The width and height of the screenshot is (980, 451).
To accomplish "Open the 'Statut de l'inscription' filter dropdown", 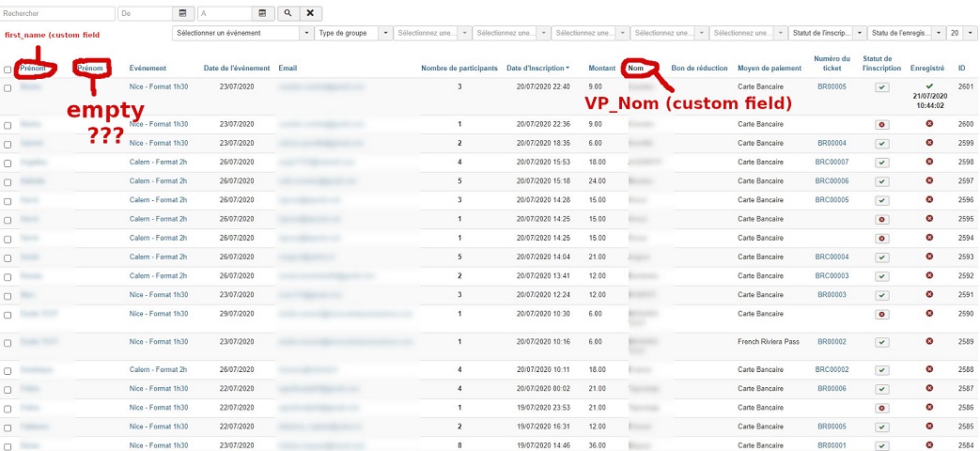I will (827, 33).
